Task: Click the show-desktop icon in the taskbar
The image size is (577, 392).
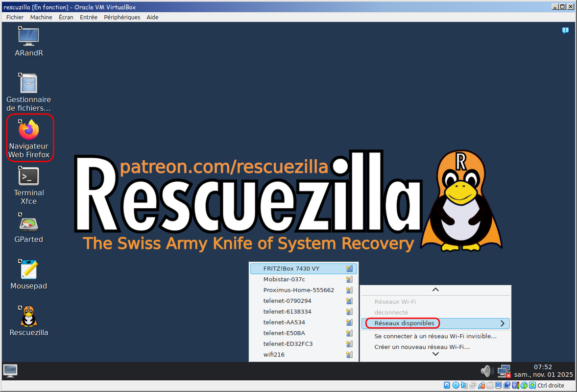Action: coord(10,370)
